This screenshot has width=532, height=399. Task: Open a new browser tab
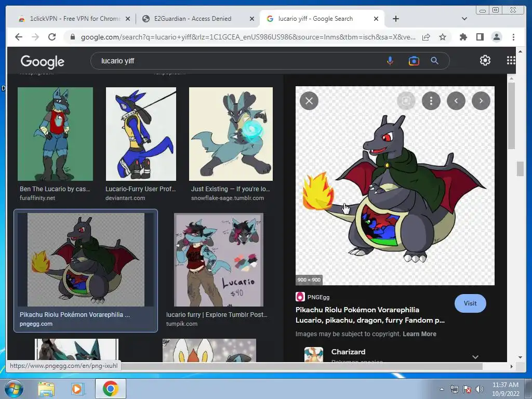point(395,19)
